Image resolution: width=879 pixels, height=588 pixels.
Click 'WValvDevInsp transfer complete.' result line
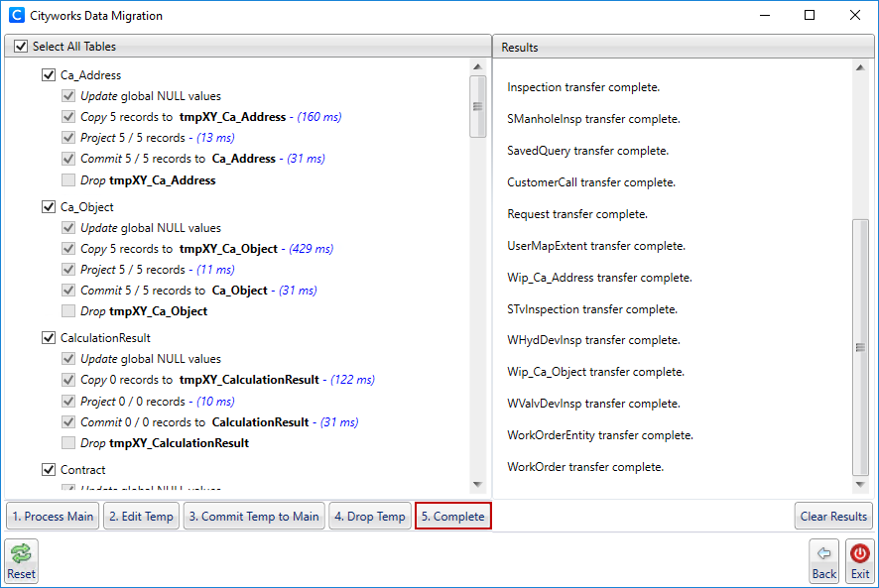click(x=593, y=404)
